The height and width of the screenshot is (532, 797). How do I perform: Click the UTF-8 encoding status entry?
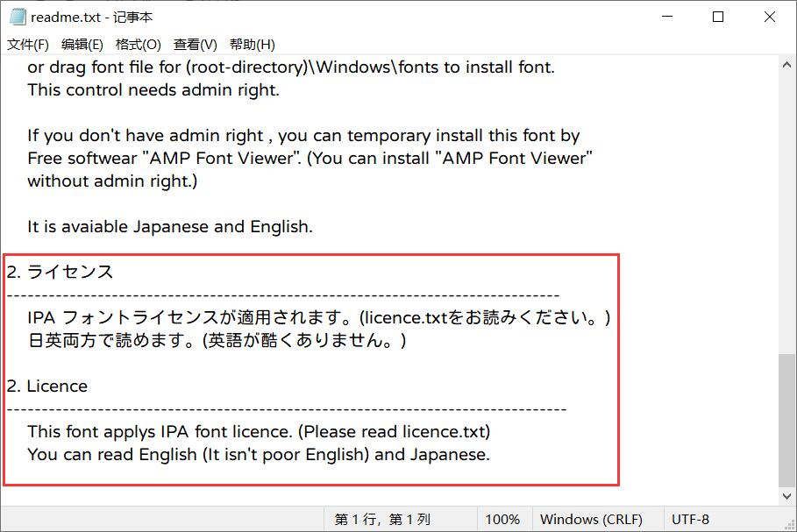pyautogui.click(x=690, y=520)
